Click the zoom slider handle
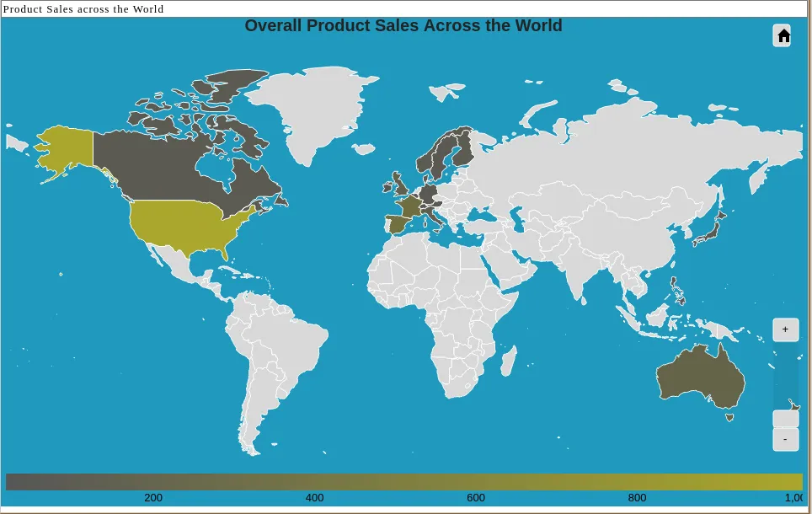 (785, 419)
